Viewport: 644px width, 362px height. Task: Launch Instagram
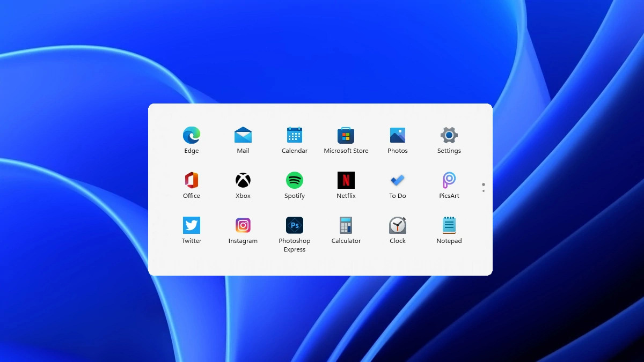point(243,226)
